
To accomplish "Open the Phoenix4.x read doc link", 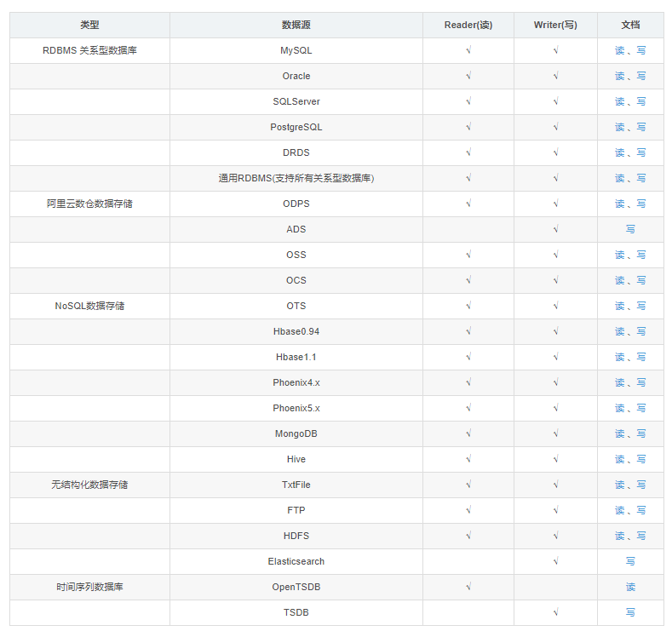I will 620,382.
